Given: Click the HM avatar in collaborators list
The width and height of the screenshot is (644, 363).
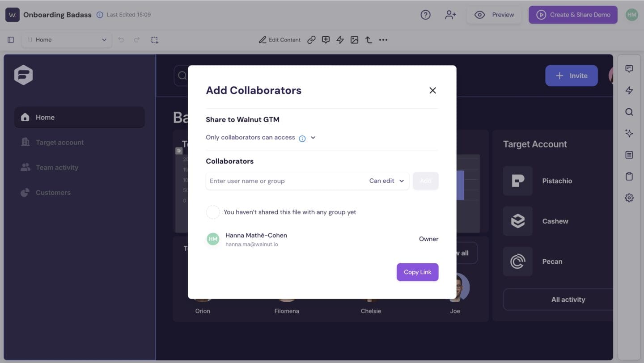Looking at the screenshot, I should (213, 239).
